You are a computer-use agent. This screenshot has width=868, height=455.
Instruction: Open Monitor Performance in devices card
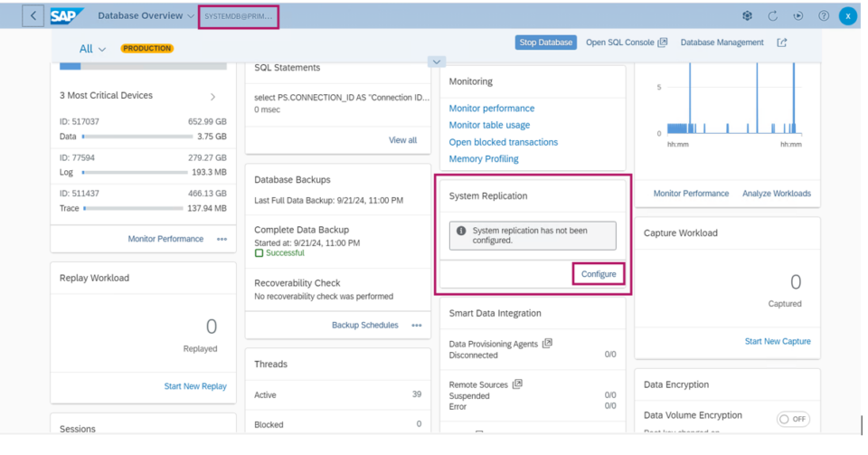point(165,239)
